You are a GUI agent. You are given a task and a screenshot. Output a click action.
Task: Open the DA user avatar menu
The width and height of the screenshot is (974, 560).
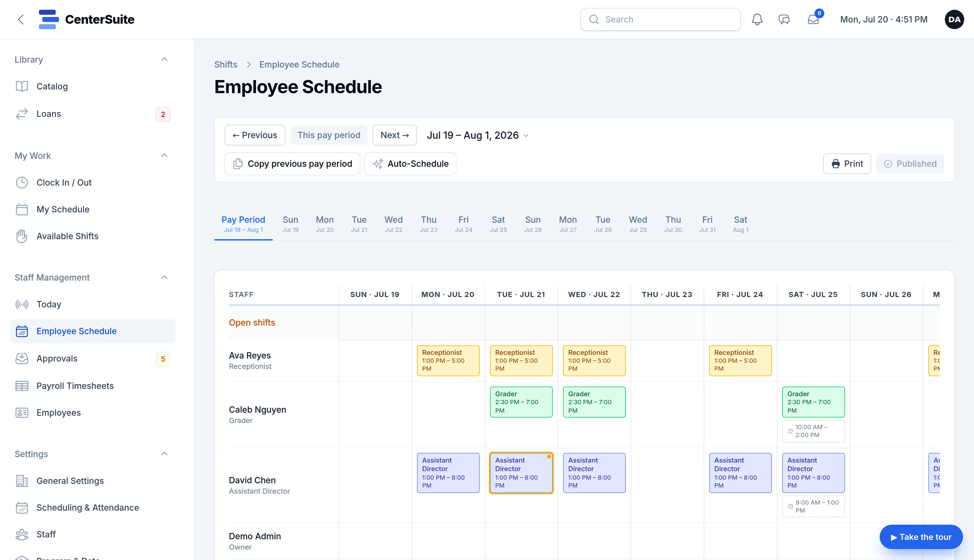tap(954, 19)
